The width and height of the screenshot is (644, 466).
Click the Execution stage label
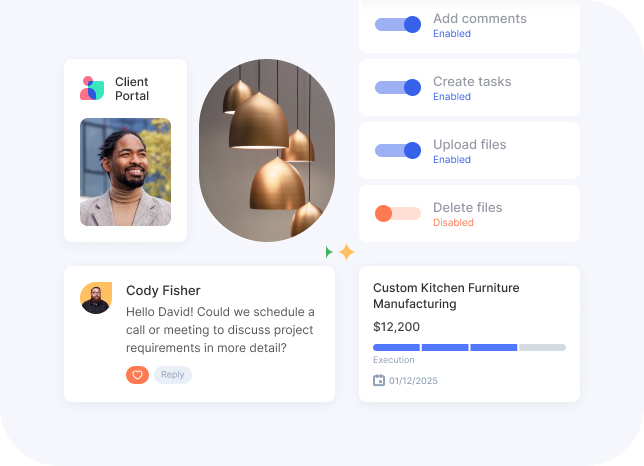pos(393,360)
